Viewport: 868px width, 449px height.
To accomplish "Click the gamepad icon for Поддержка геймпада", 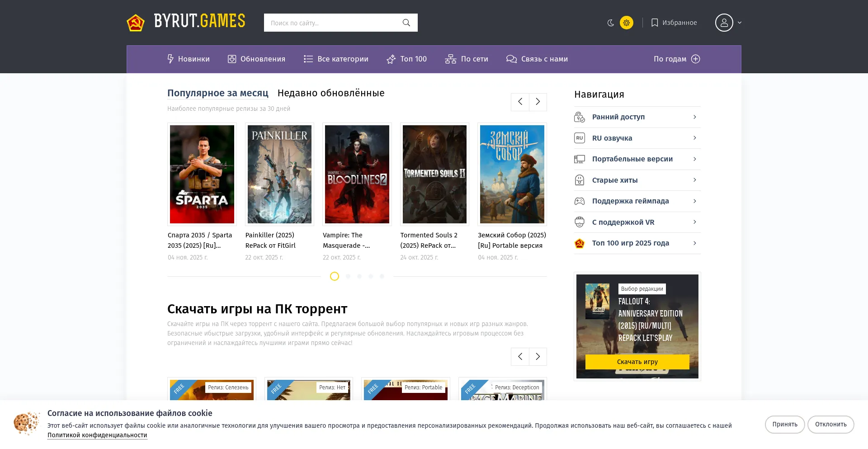I will [x=579, y=201].
